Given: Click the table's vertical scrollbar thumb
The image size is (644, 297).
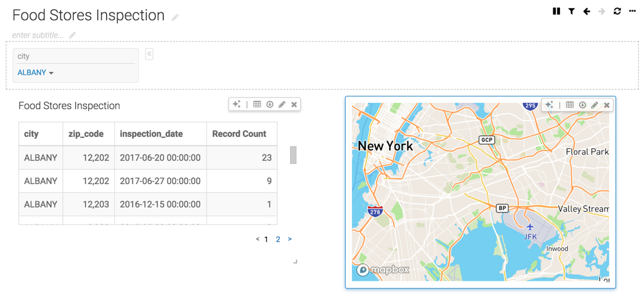Looking at the screenshot, I should [293, 155].
